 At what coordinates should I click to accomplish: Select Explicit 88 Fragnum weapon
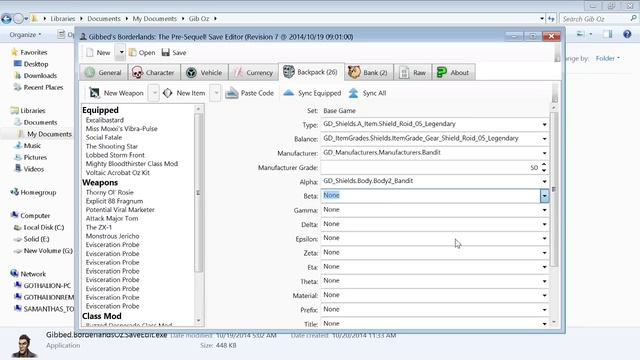[114, 201]
